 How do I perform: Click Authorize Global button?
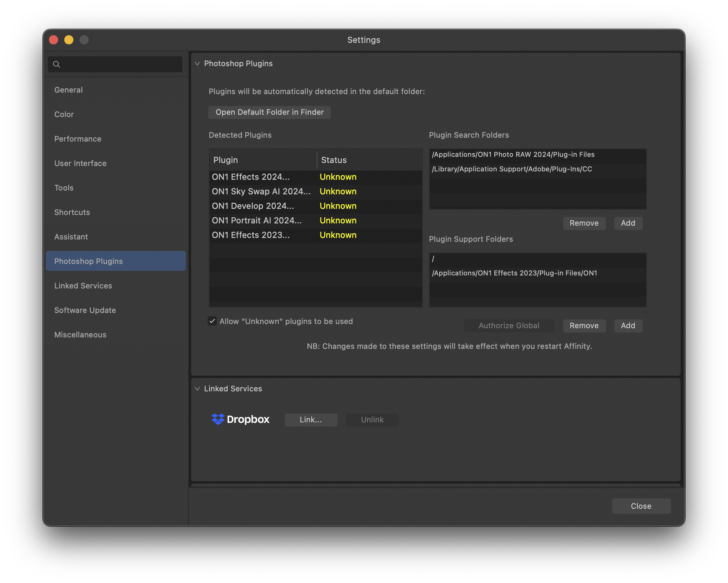click(509, 326)
